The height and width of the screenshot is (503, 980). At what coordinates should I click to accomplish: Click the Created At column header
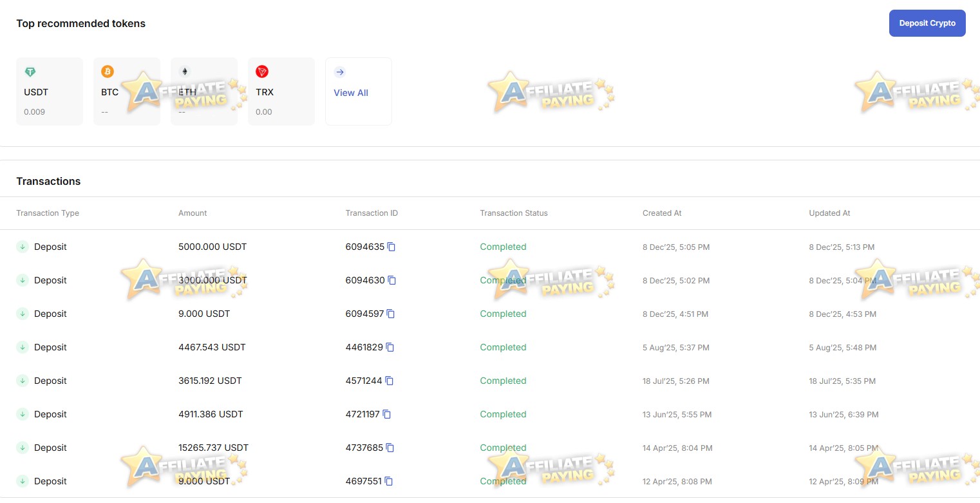(x=662, y=213)
